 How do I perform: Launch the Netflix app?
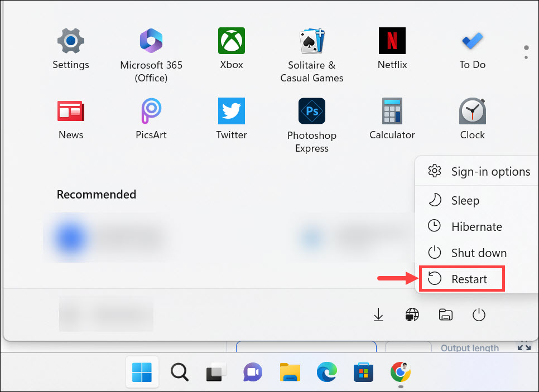click(x=392, y=49)
